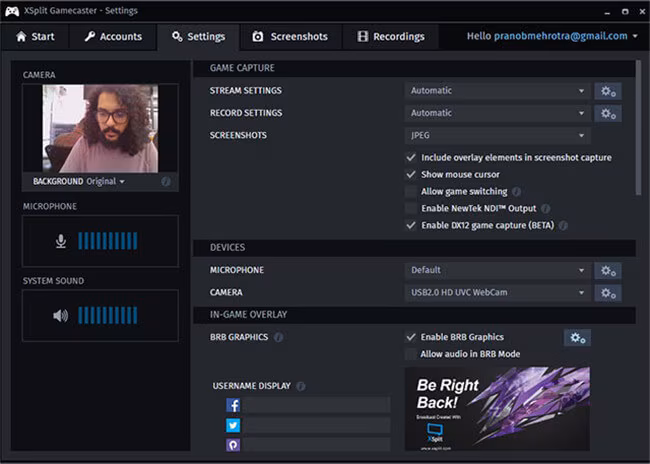The width and height of the screenshot is (650, 464).
Task: Click the Facebook username input field
Action: (316, 405)
